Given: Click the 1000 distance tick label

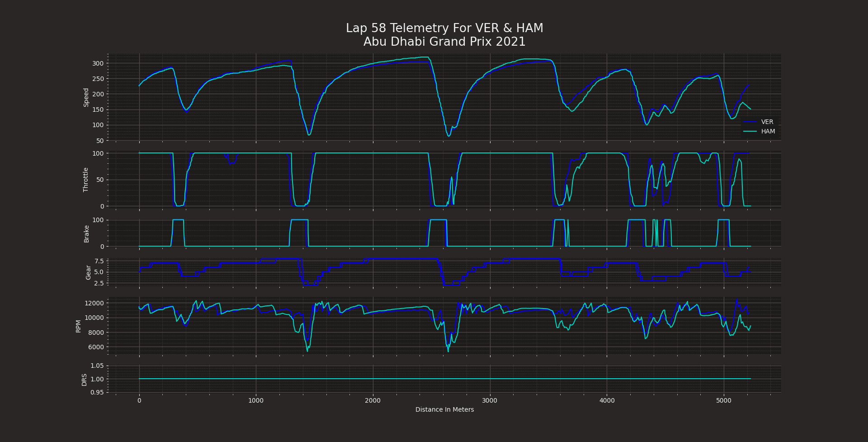Looking at the screenshot, I should point(256,400).
